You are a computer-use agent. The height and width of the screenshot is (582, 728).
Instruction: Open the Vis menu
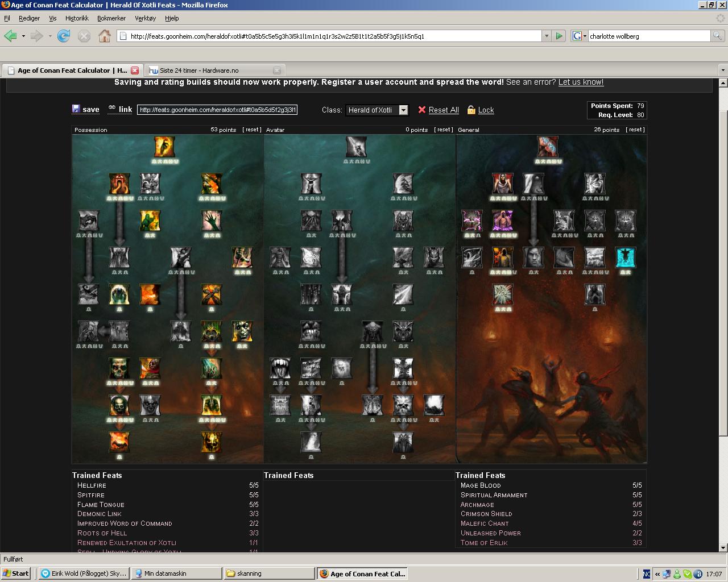point(53,18)
